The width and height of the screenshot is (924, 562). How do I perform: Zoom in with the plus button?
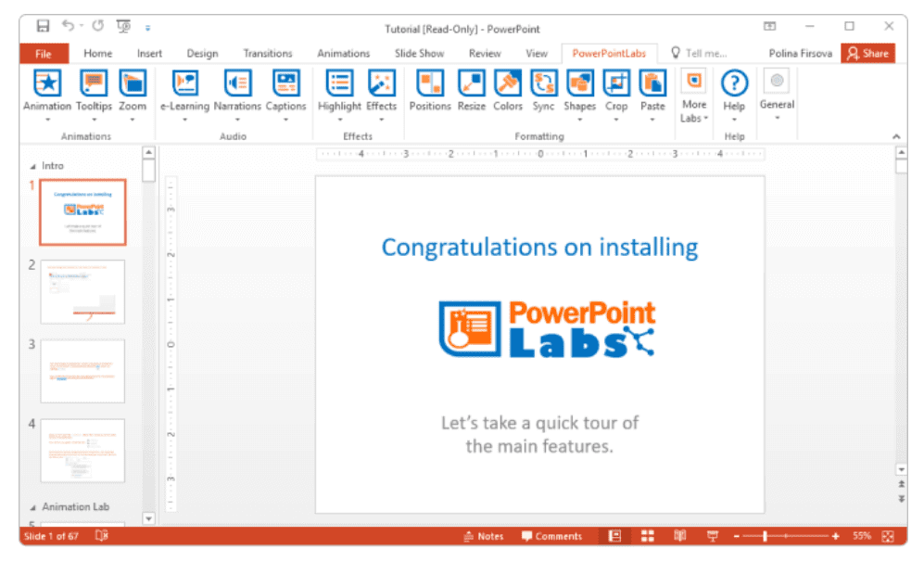(x=835, y=536)
